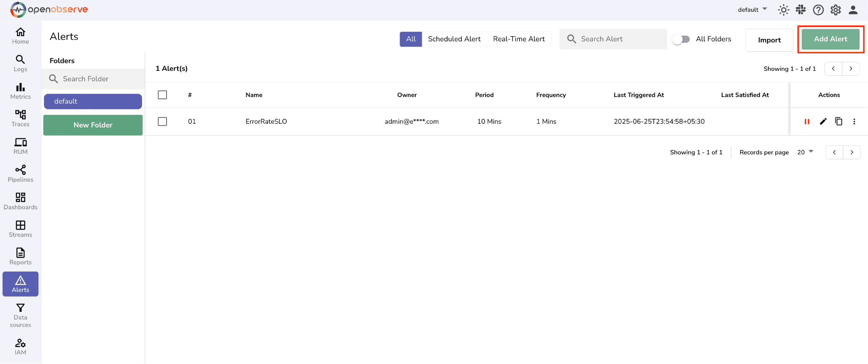Select Alerts in the sidebar
The image size is (868, 364).
click(20, 284)
